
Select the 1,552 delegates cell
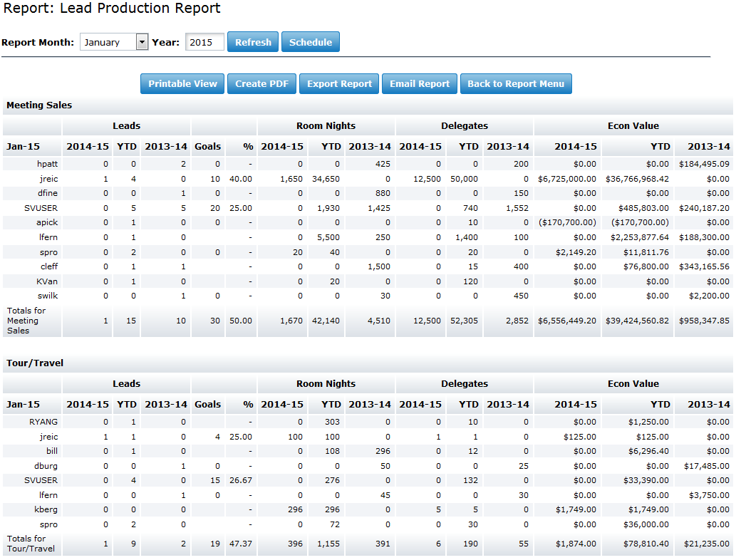517,208
